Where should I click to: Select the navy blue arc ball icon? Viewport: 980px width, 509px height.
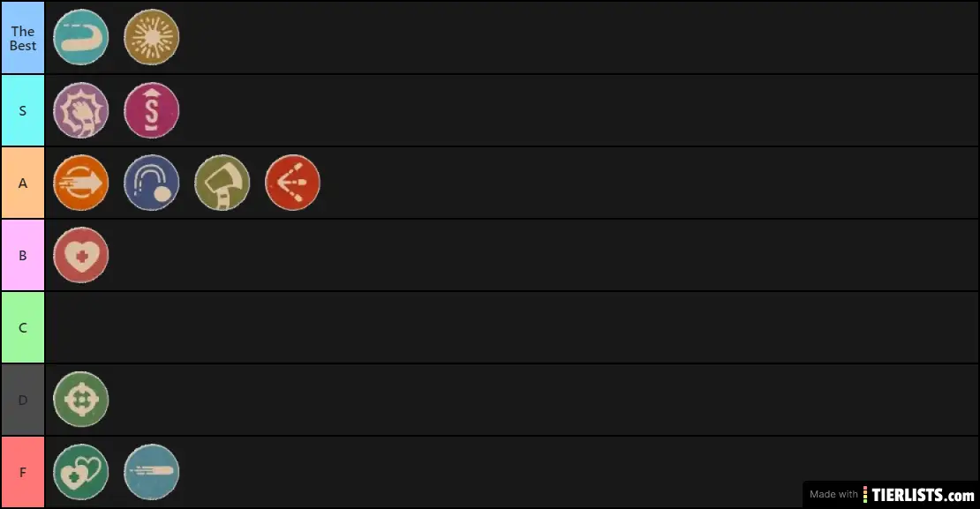[x=152, y=183]
